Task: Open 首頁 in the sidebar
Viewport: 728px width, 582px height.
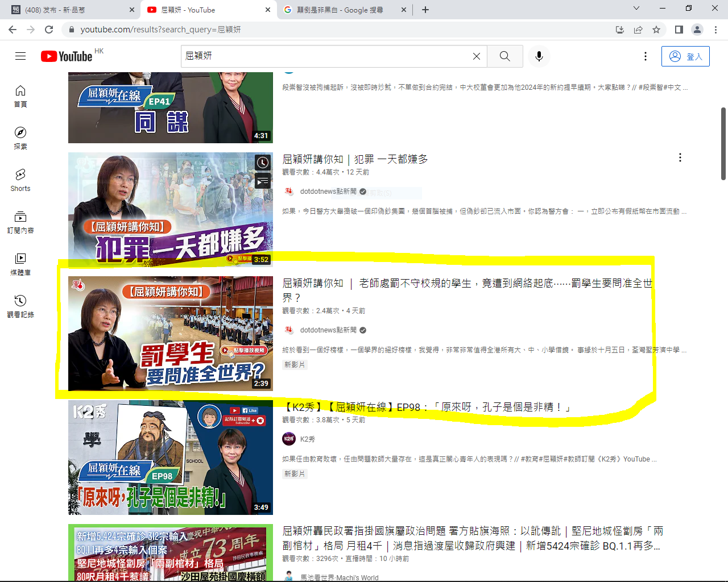Action: point(20,96)
